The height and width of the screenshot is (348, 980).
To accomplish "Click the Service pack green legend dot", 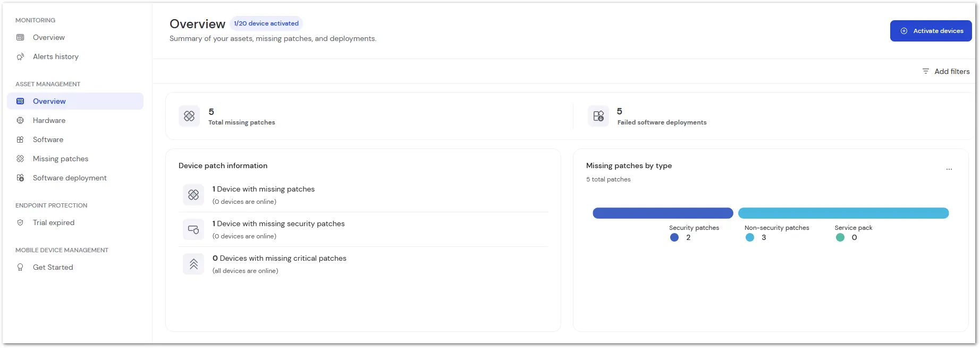I will (x=840, y=237).
